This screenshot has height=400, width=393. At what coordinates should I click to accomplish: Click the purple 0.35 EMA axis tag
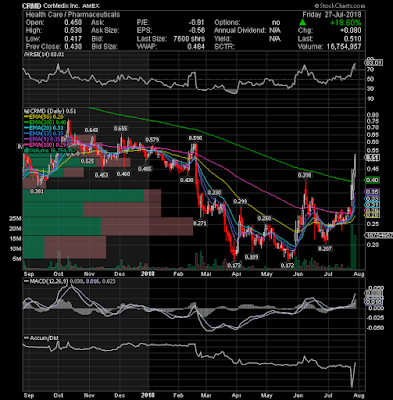[x=373, y=192]
